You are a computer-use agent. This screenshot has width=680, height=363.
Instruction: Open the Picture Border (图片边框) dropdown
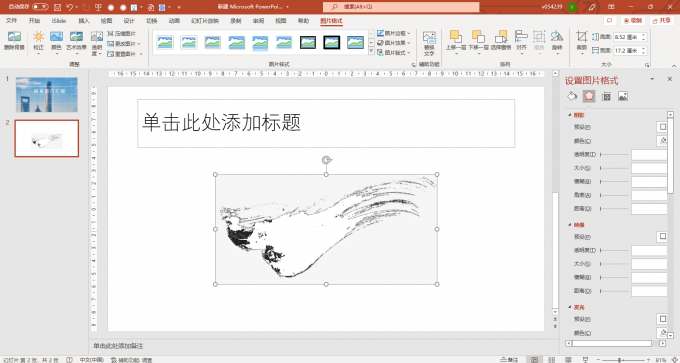coord(393,33)
